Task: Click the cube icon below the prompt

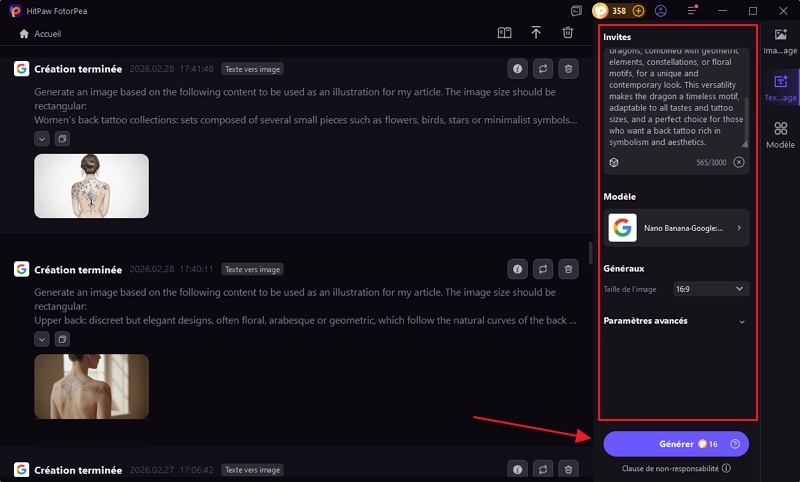Action: (614, 162)
